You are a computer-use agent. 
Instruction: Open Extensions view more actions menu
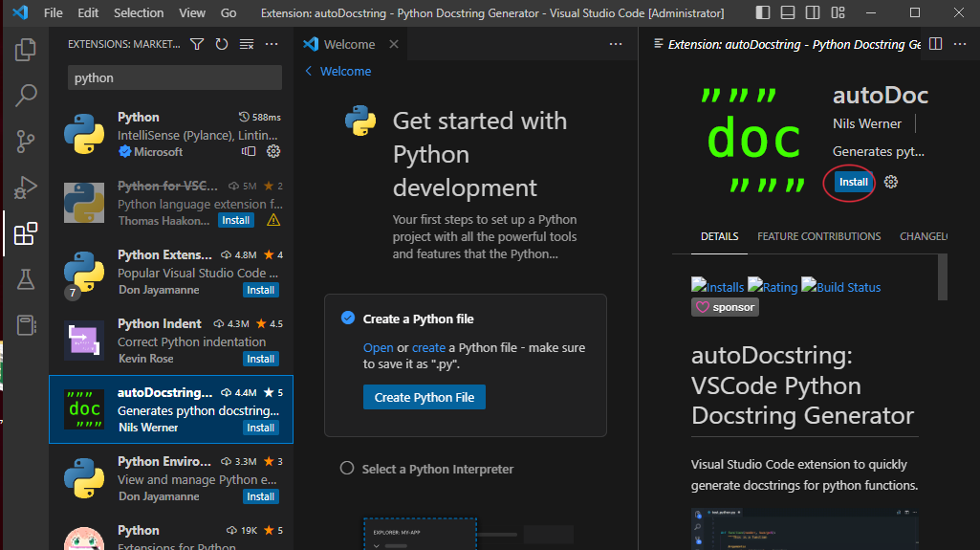point(272,44)
